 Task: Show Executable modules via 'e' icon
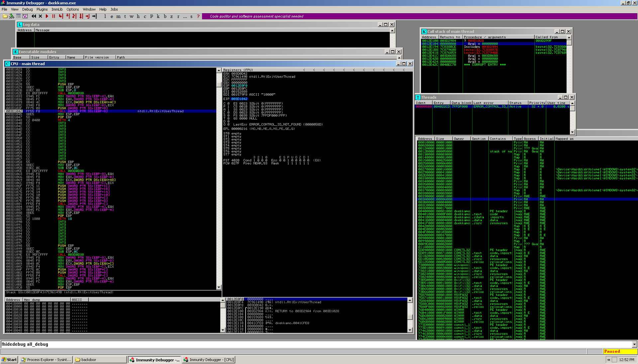(x=112, y=16)
